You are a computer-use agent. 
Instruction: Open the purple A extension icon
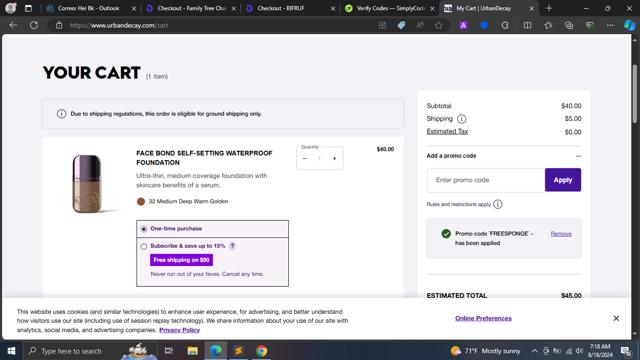click(x=463, y=25)
